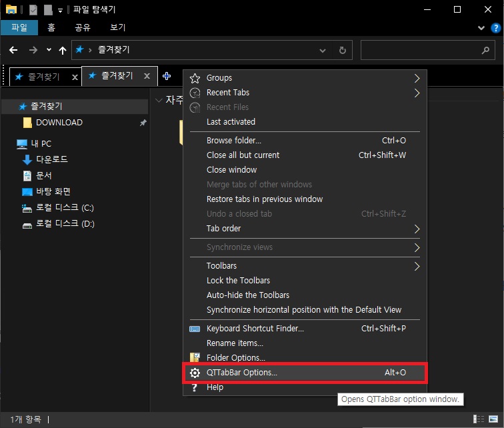
Task: Toggle Auto-hide the Toolbars
Action: pyautogui.click(x=305, y=295)
